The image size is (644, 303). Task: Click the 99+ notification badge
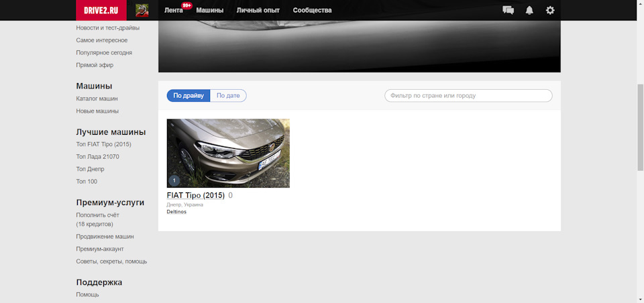point(187,5)
